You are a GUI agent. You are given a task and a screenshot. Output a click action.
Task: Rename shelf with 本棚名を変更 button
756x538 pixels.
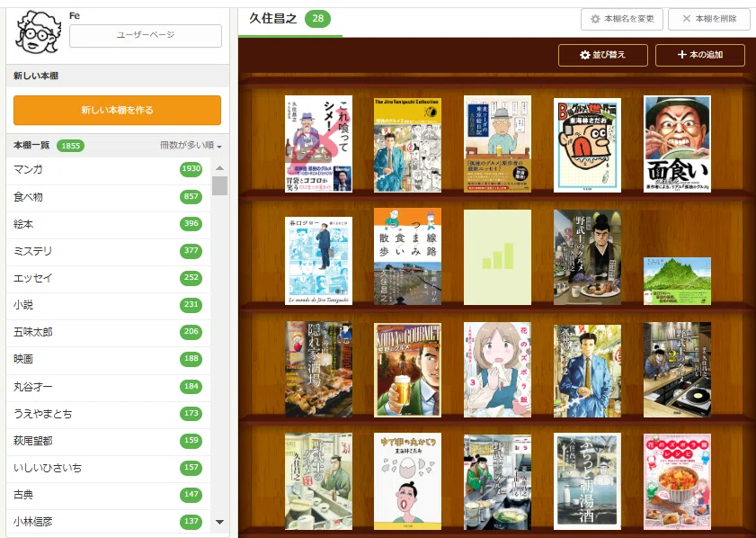622,19
